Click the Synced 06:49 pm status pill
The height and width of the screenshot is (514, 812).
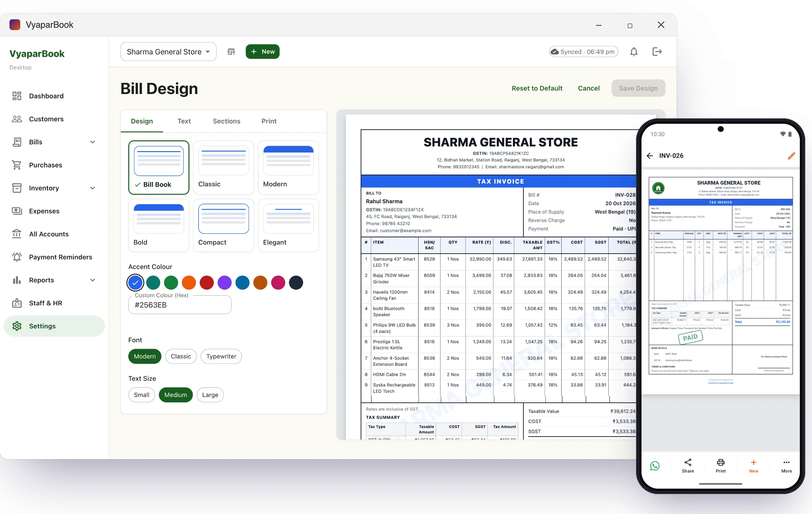point(584,52)
